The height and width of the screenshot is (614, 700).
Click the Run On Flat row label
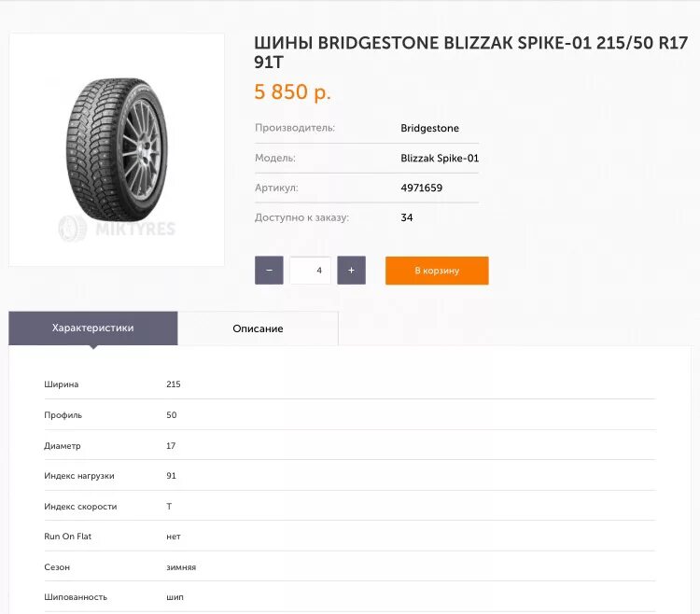click(68, 537)
